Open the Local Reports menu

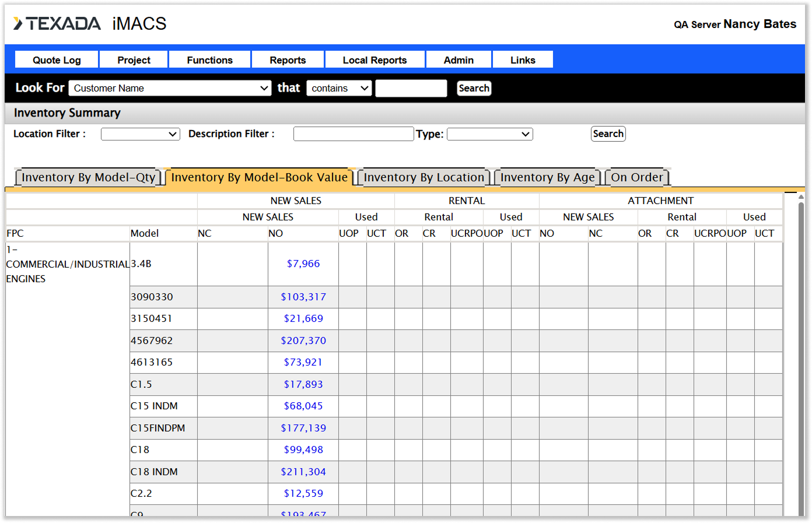click(374, 60)
